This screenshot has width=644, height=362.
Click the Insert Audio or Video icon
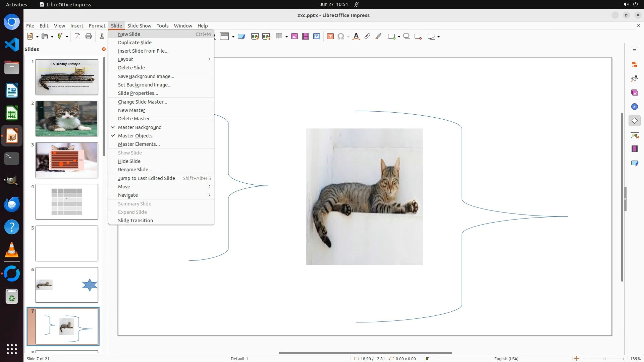point(306,37)
